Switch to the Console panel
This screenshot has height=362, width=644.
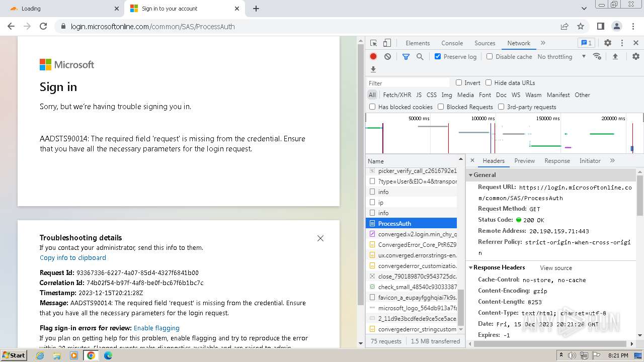(x=452, y=43)
